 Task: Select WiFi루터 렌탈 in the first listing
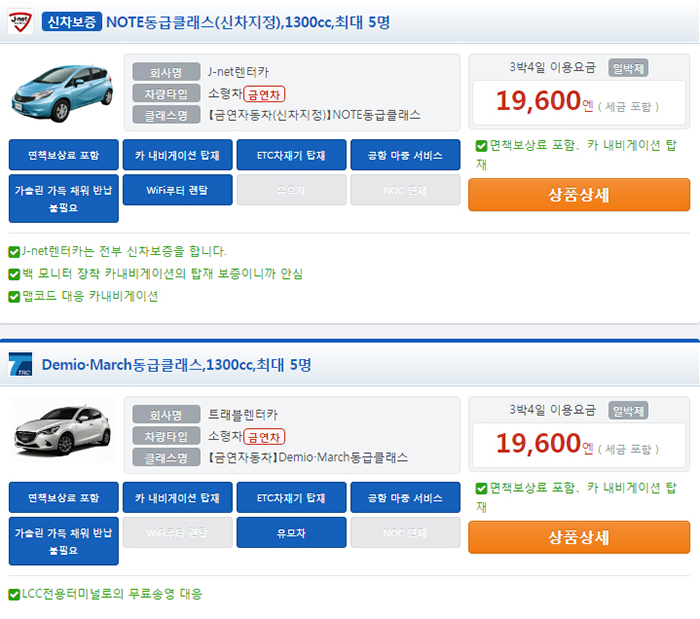pyautogui.click(x=178, y=189)
